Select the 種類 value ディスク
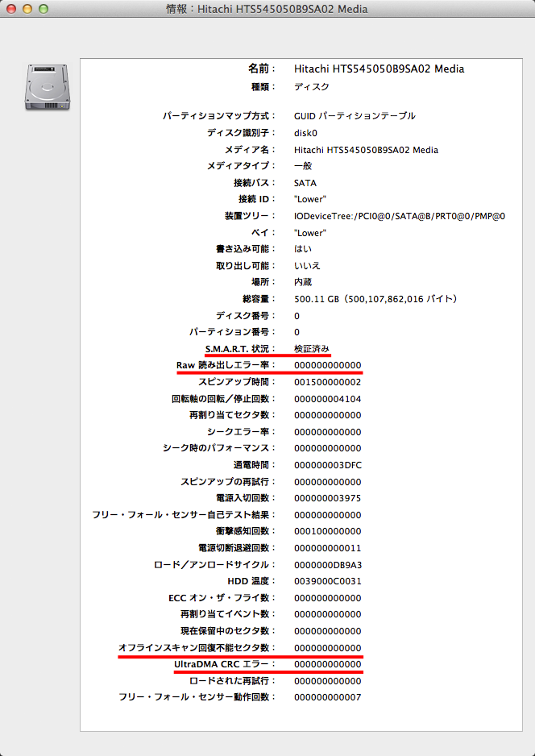 311,87
